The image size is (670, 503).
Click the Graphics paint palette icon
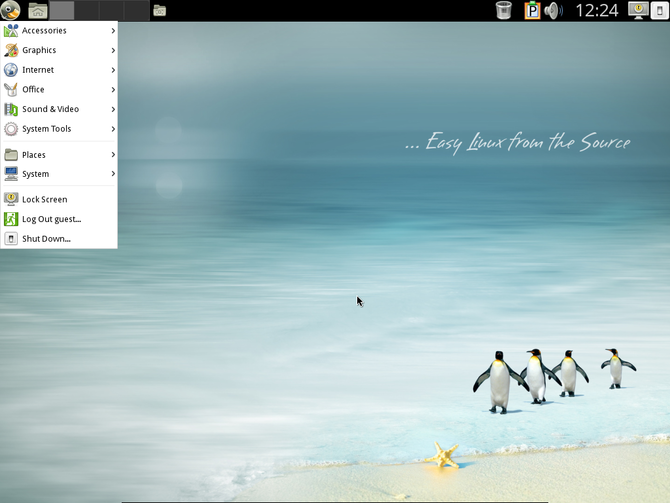11,50
